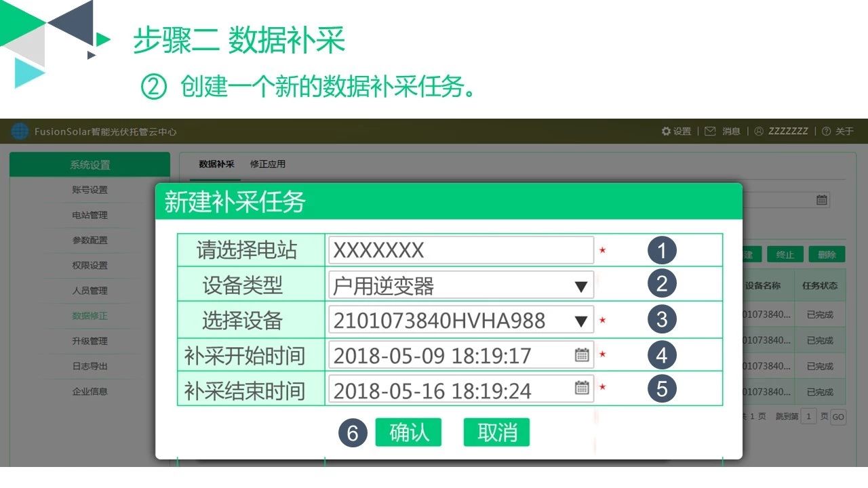Image resolution: width=868 pixels, height=488 pixels.
Task: Click the 删除 delete button
Action: click(827, 254)
